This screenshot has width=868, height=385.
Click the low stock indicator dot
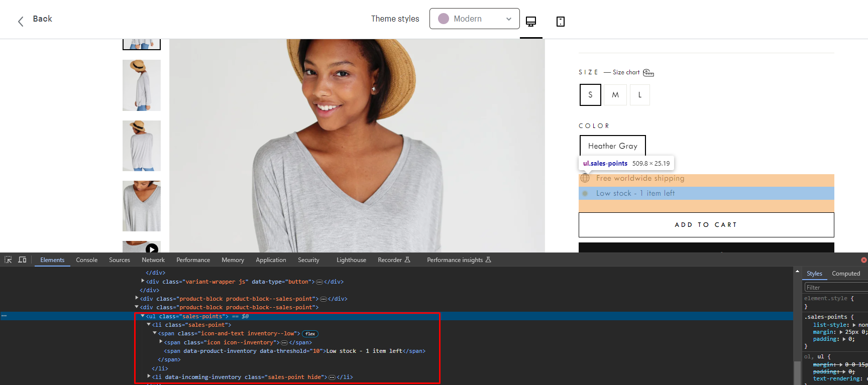[x=585, y=193]
